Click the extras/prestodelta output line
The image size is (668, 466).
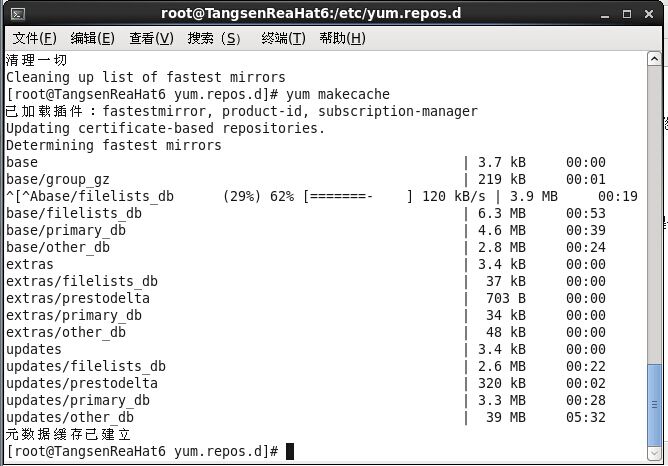[x=78, y=298]
